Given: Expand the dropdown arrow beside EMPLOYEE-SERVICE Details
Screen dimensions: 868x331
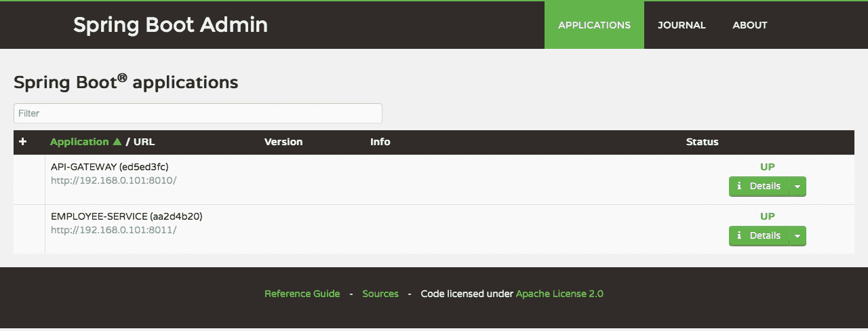Looking at the screenshot, I should tap(798, 236).
